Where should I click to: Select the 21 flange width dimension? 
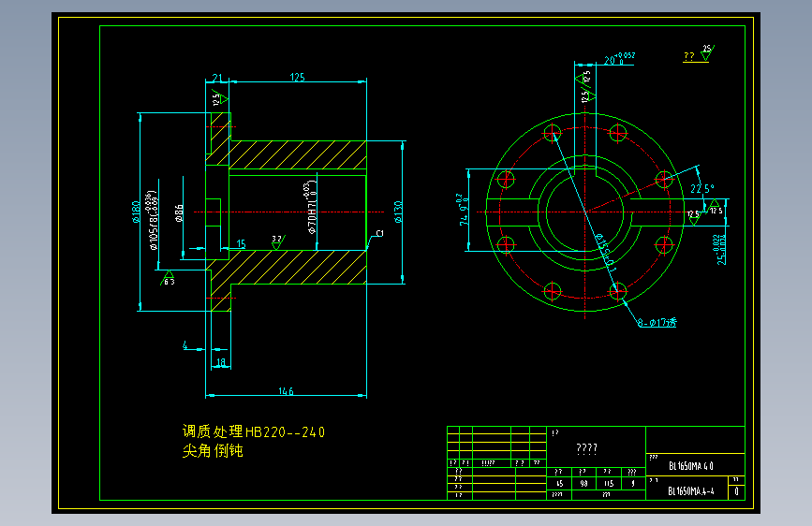click(217, 78)
